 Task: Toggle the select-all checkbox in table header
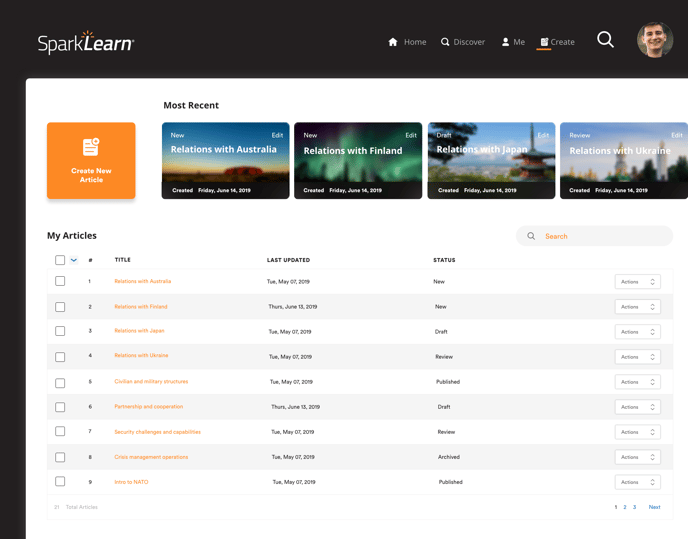pos(60,260)
